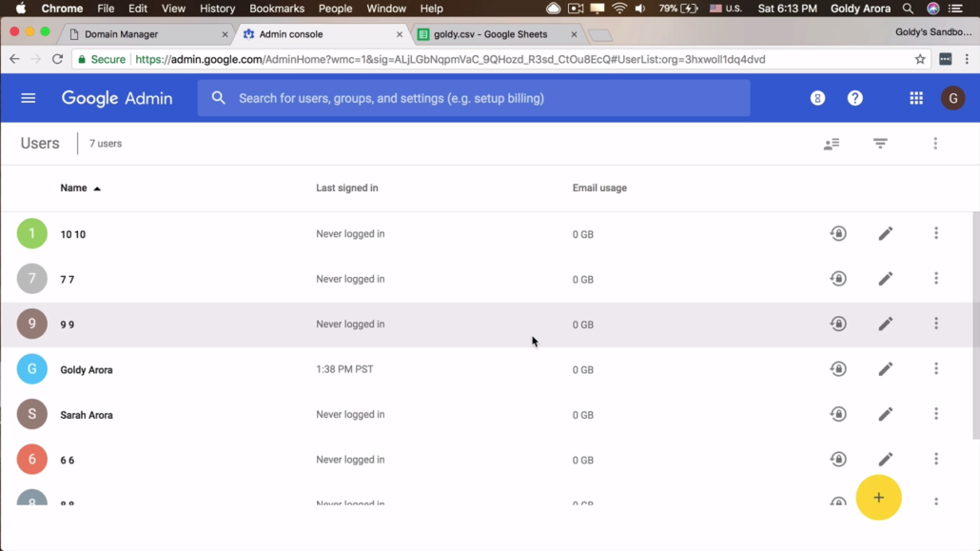Click the Last signed in column header
Viewport: 980px width, 551px height.
pyautogui.click(x=347, y=187)
